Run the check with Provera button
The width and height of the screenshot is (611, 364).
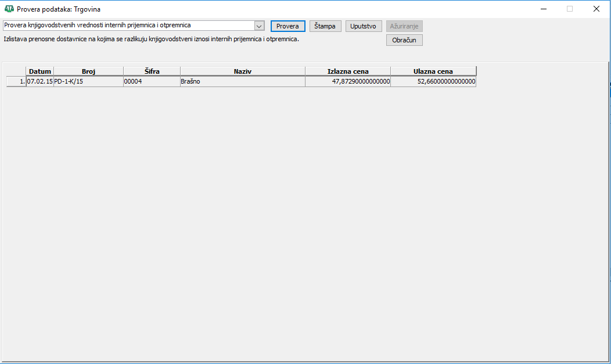[x=287, y=26]
